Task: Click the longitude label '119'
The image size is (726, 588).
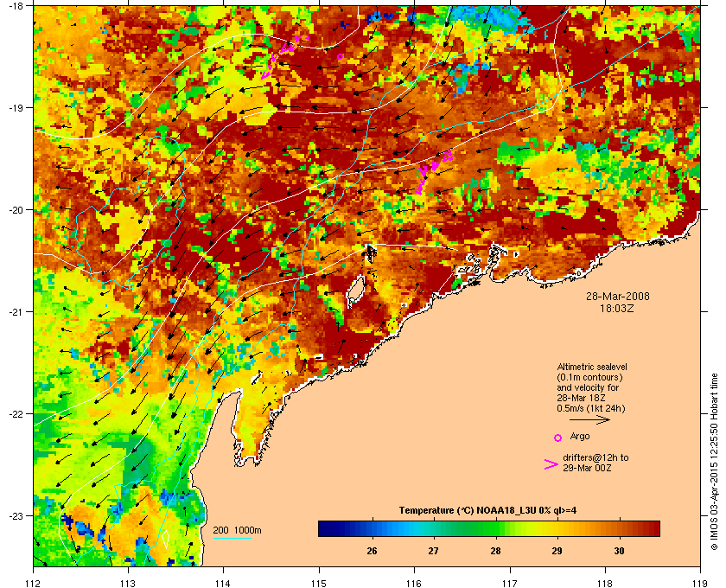Action: point(700,583)
